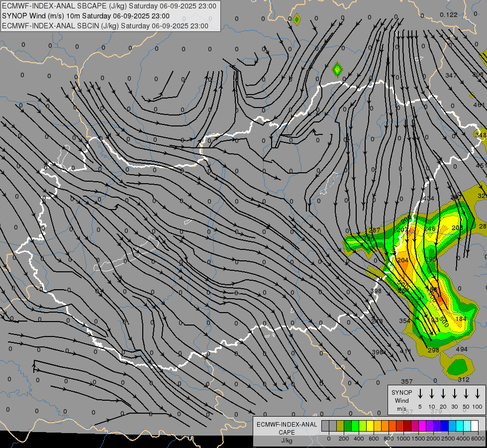Click the 100 m/s wind legend arrow
This screenshot has width=487, height=448.
point(478,394)
